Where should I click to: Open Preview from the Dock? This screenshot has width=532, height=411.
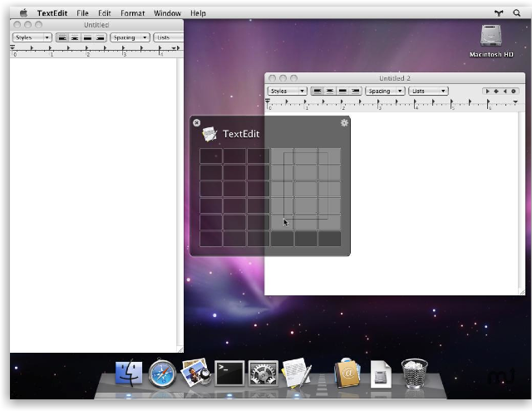[195, 373]
